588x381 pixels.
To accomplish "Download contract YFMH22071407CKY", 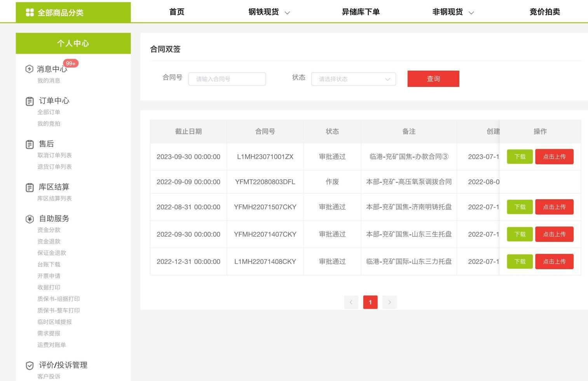I will 520,234.
